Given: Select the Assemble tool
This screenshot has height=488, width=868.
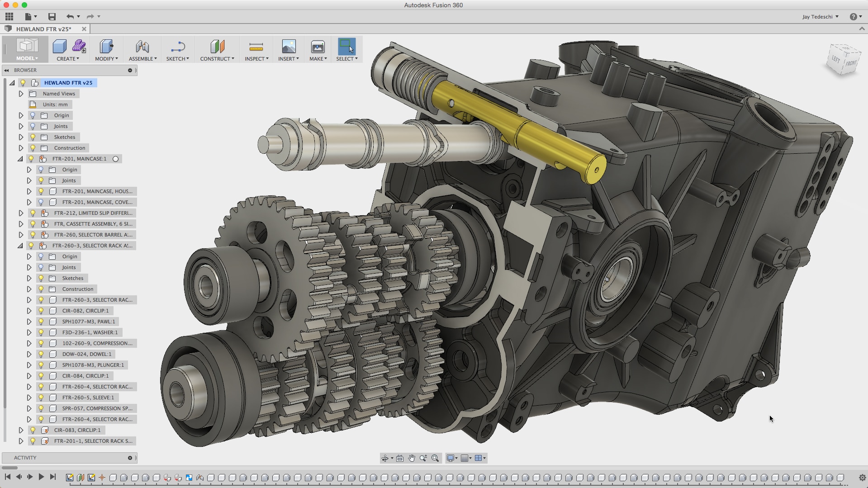Looking at the screenshot, I should click(142, 50).
